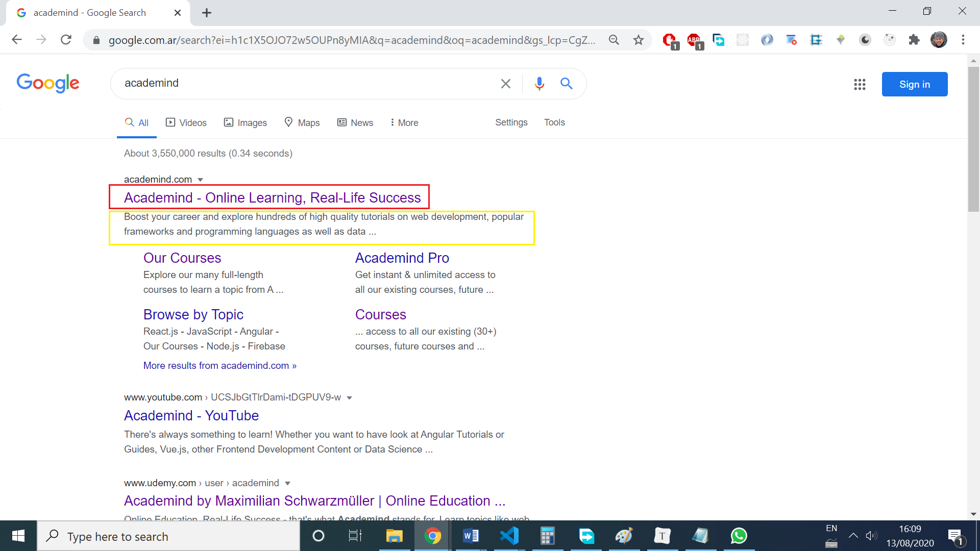Open More results from academind.com
The width and height of the screenshot is (980, 551).
[x=219, y=365]
